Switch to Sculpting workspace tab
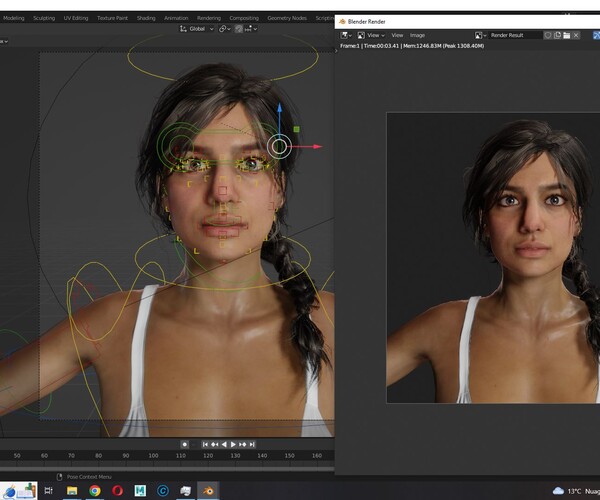The image size is (600, 500). 44,18
